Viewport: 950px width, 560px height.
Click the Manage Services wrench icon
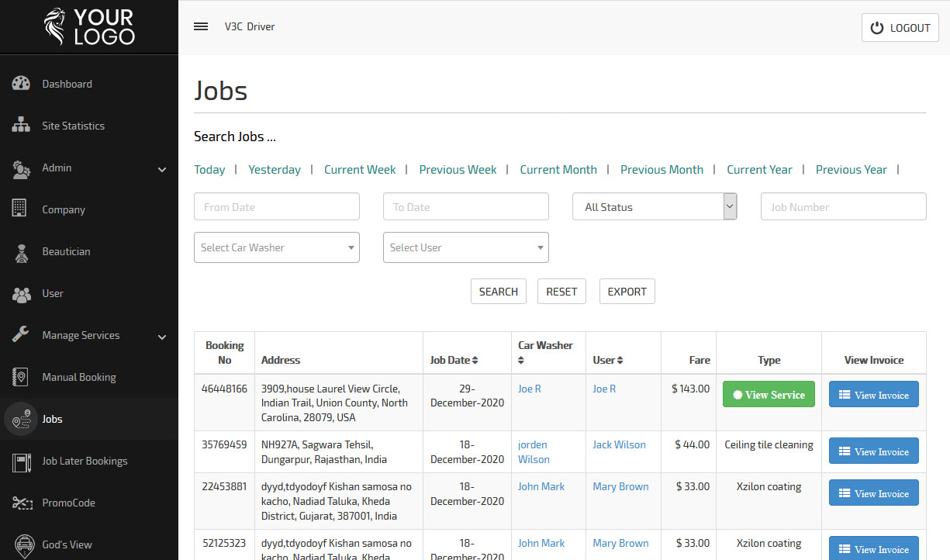pyautogui.click(x=21, y=335)
